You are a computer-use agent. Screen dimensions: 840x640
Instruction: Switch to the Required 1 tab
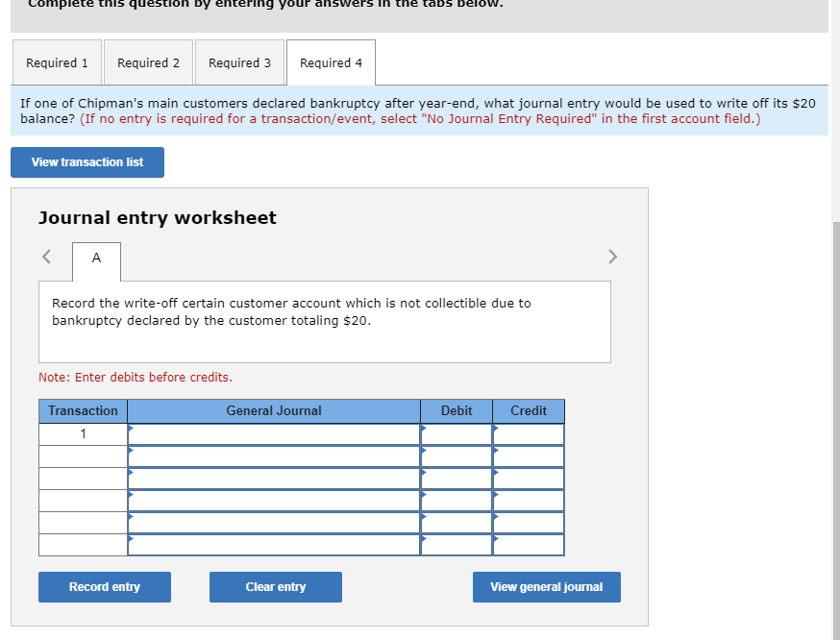tap(57, 62)
